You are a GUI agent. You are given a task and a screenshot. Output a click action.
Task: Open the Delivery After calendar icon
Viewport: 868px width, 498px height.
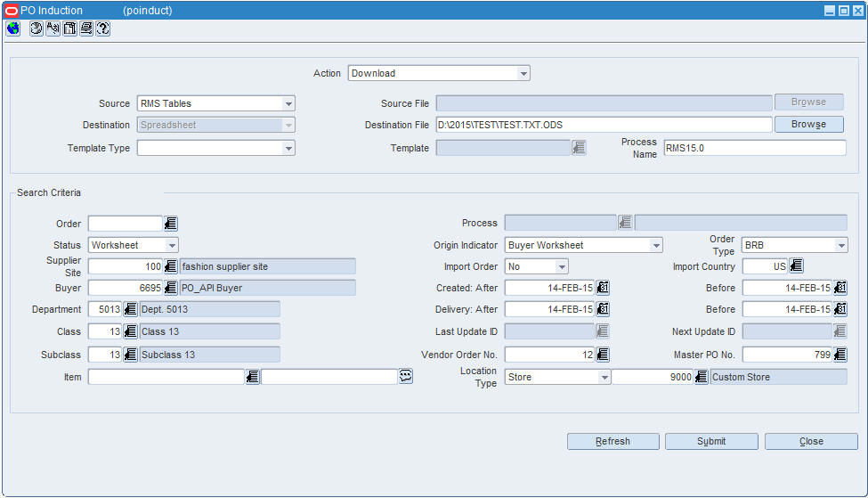tap(603, 309)
